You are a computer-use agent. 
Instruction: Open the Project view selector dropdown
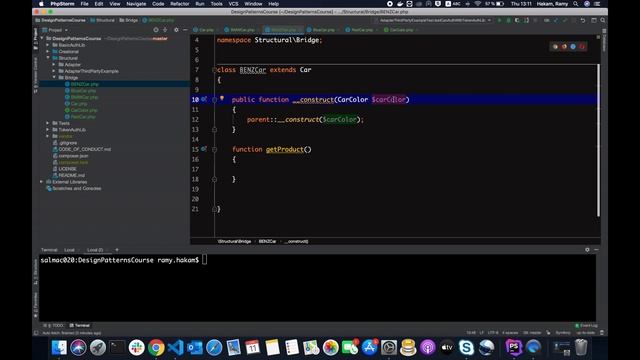(55, 30)
